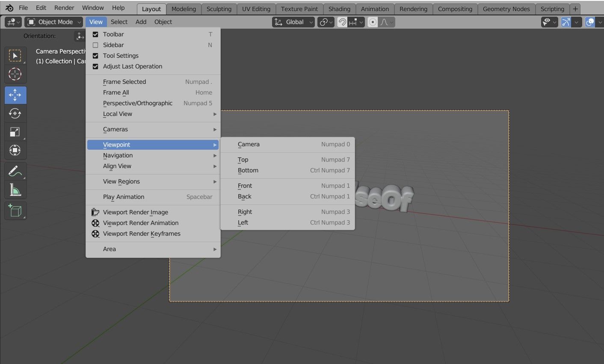Choose Camera viewpoint from submenu
This screenshot has width=604, height=364.
[287, 145]
